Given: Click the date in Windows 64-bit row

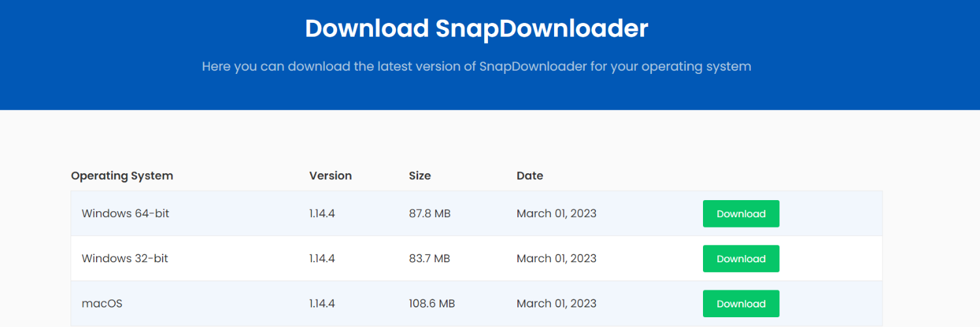Looking at the screenshot, I should [557, 214].
